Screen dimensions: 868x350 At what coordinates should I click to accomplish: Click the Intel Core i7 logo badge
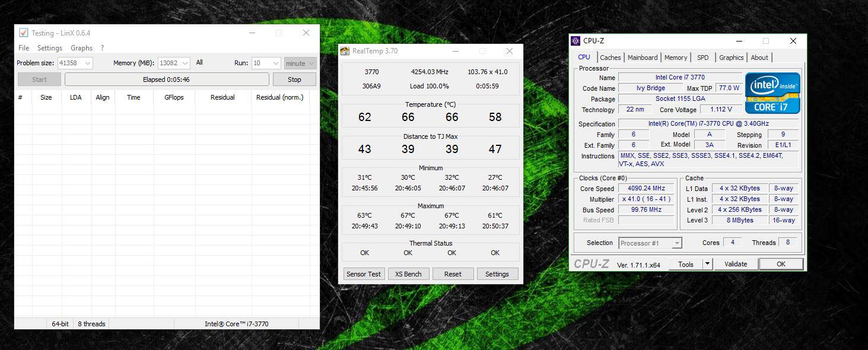(772, 93)
